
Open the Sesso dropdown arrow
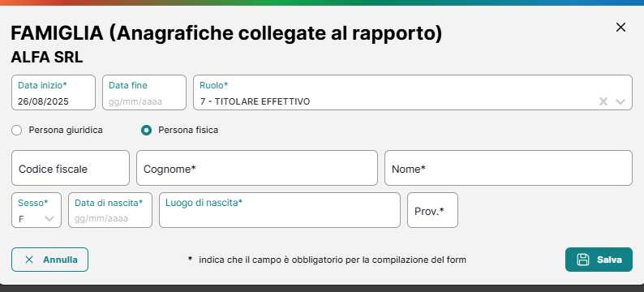pyautogui.click(x=49, y=218)
